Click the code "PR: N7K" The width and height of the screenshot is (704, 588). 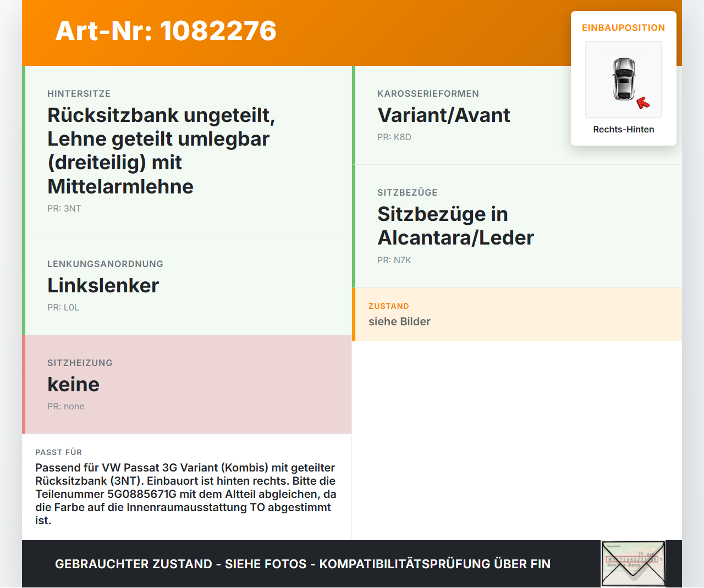pyautogui.click(x=394, y=260)
